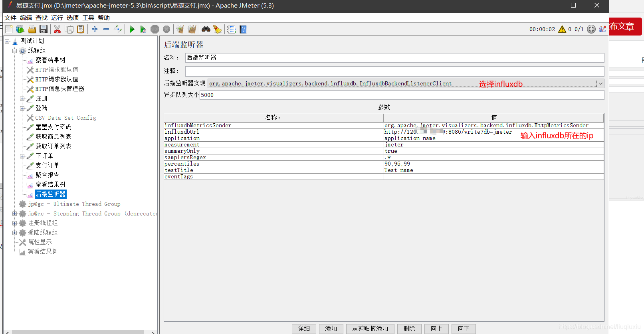The height and width of the screenshot is (334, 644).
Task: Collapse the 线程组 node
Action: pyautogui.click(x=15, y=51)
